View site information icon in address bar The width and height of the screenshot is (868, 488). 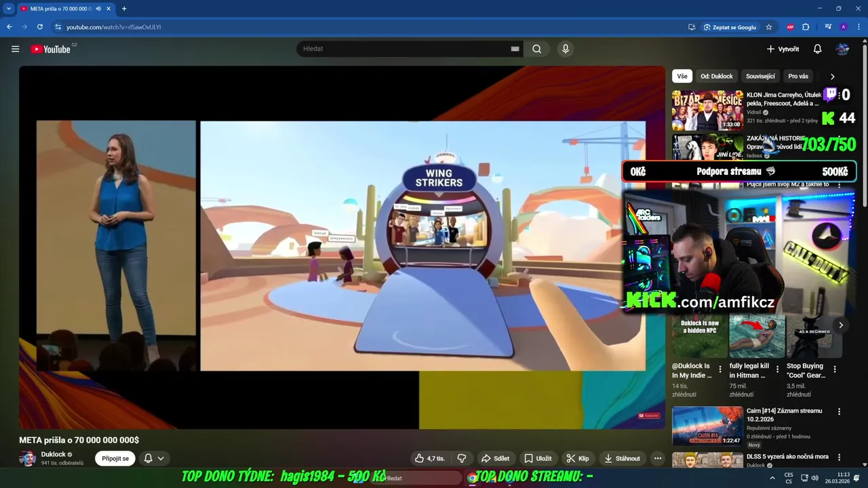(x=58, y=27)
